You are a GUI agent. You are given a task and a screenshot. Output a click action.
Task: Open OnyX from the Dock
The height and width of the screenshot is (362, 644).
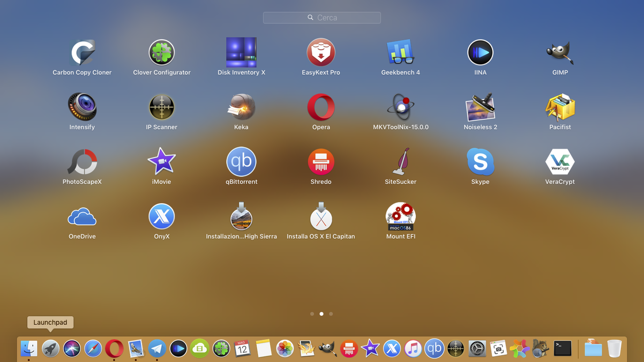click(x=392, y=348)
